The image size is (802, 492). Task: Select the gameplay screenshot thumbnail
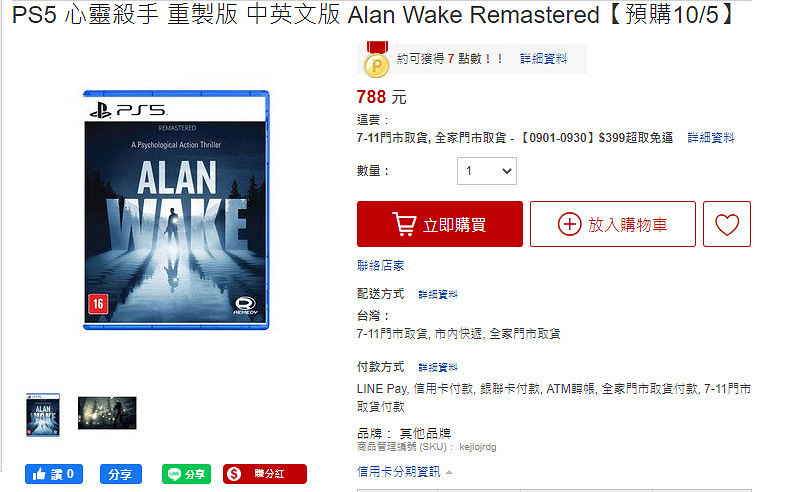click(x=107, y=413)
